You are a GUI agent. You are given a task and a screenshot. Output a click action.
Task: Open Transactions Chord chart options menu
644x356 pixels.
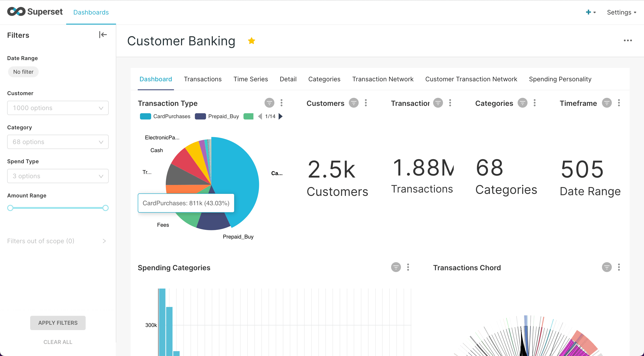(619, 267)
